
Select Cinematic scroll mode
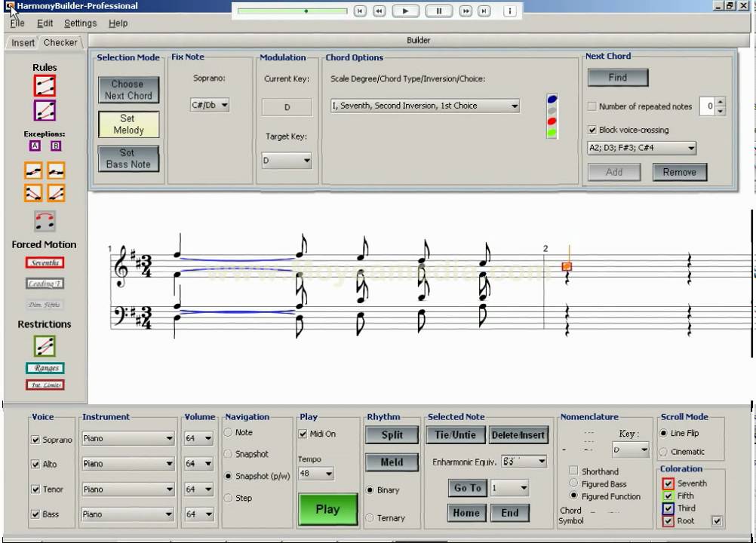pos(663,452)
